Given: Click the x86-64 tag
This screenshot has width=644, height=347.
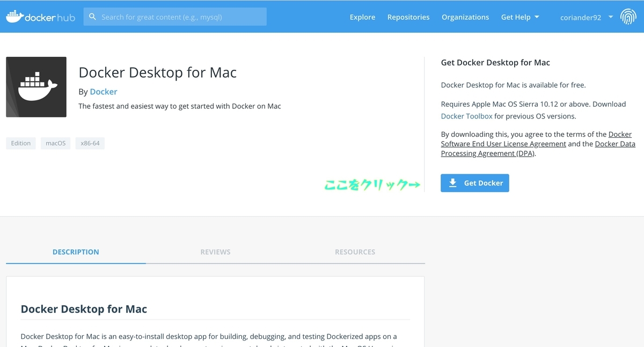Looking at the screenshot, I should (x=90, y=143).
